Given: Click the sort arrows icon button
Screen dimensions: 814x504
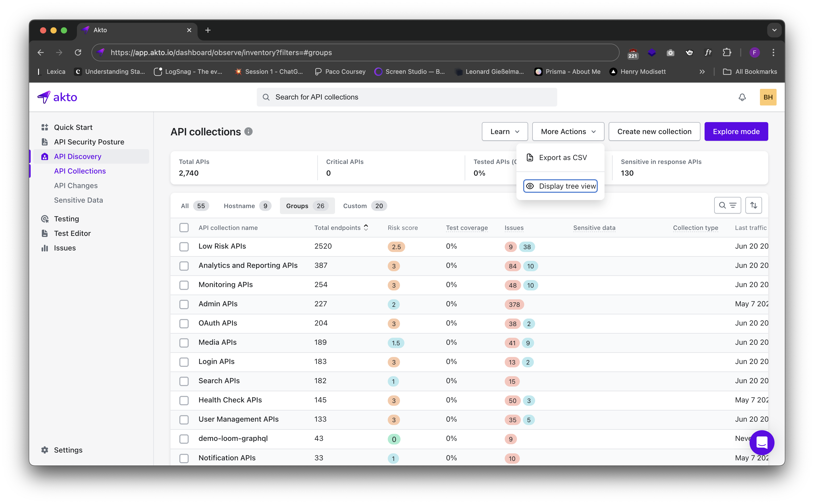Looking at the screenshot, I should [754, 205].
